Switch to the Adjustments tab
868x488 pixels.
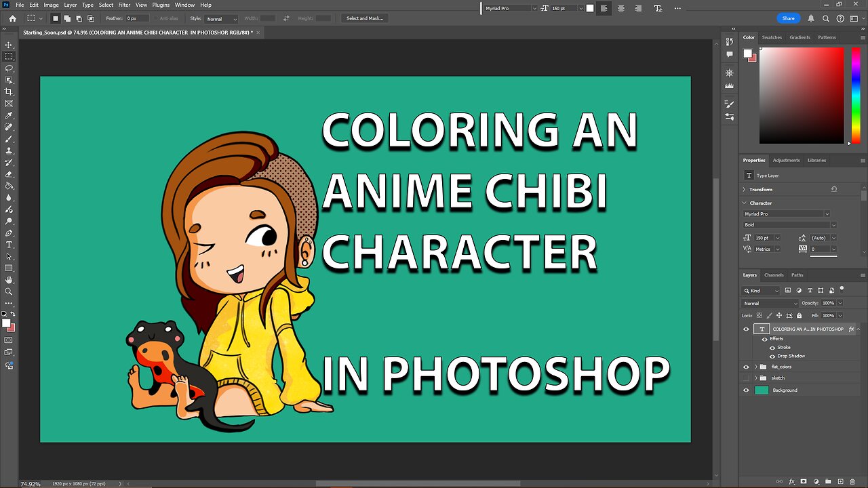[787, 161]
